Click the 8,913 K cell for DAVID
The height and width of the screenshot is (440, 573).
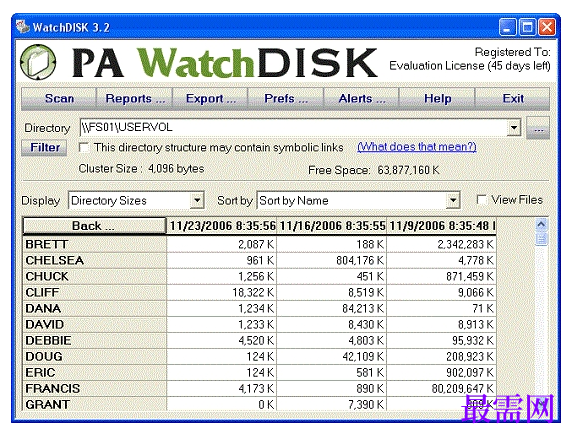[x=441, y=325]
